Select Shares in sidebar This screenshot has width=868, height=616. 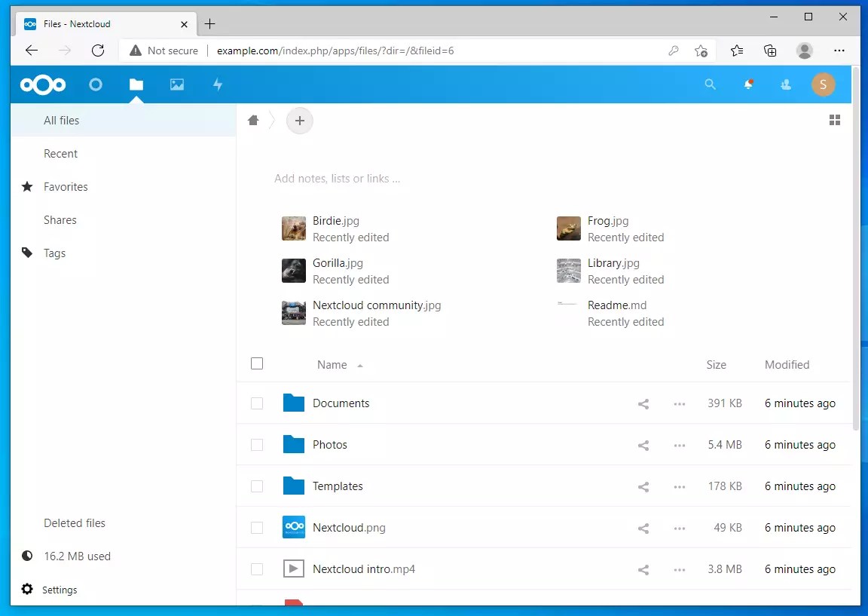123,220
